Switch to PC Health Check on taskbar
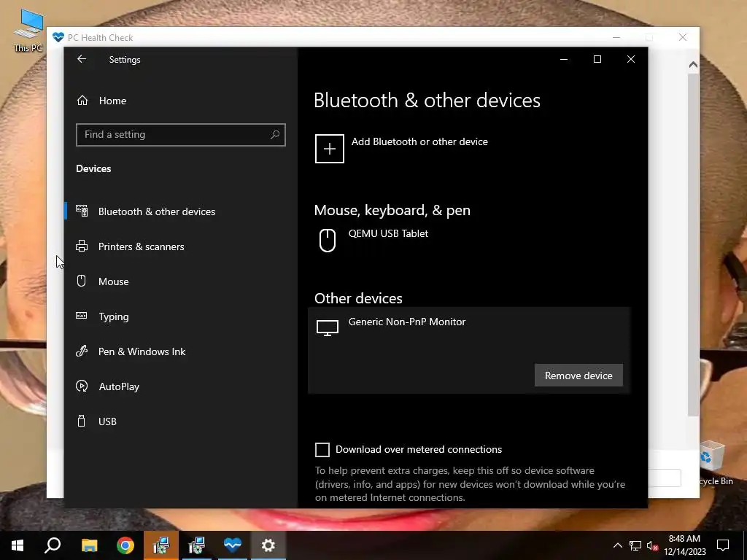 point(233,545)
